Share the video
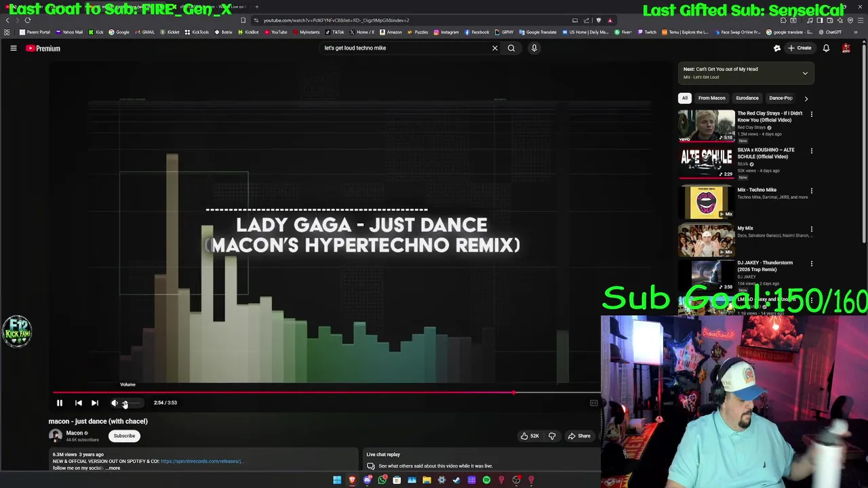This screenshot has height=488, width=868. point(579,436)
